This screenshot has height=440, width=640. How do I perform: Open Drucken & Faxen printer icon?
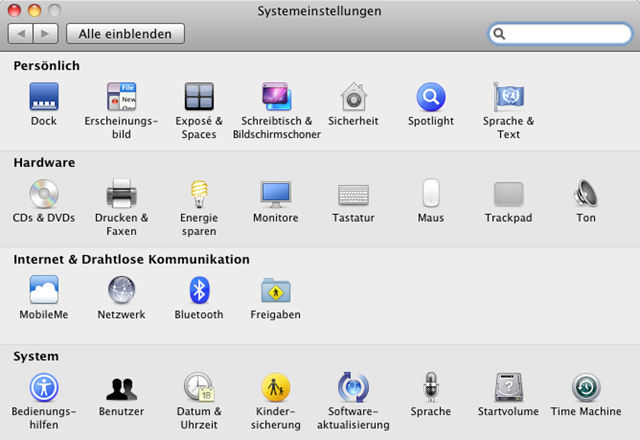point(121,194)
